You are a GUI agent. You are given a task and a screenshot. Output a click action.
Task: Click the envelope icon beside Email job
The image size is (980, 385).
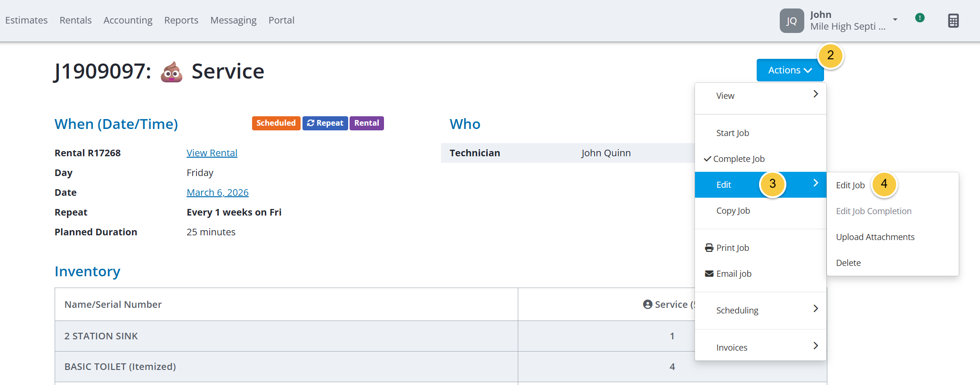pyautogui.click(x=709, y=273)
